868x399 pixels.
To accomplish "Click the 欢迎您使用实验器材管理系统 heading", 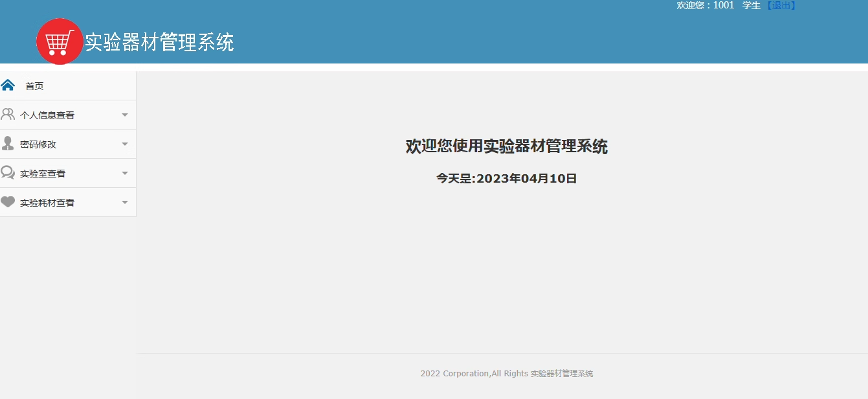I will point(507,146).
